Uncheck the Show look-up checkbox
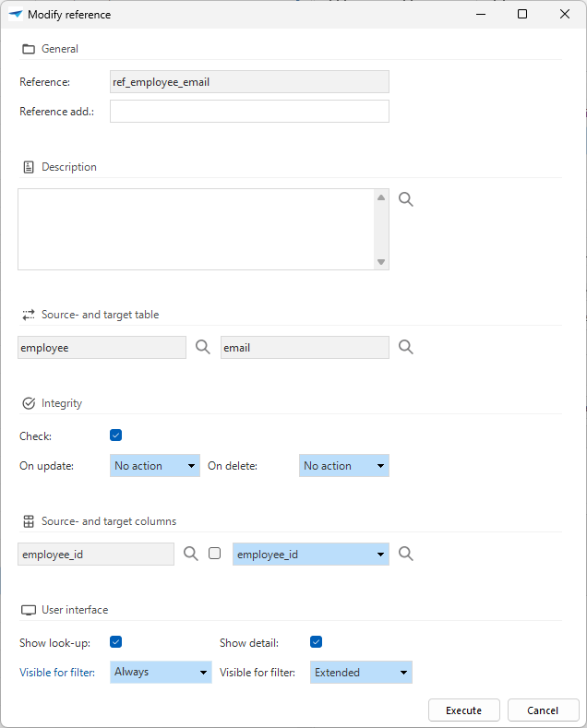Screen dimensions: 587x728 [x=115, y=642]
